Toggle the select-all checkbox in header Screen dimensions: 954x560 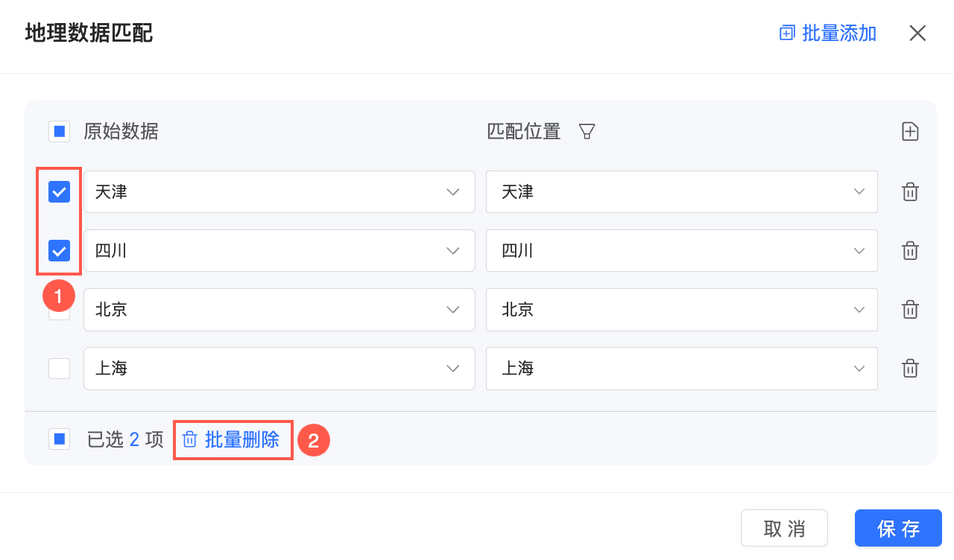point(60,132)
